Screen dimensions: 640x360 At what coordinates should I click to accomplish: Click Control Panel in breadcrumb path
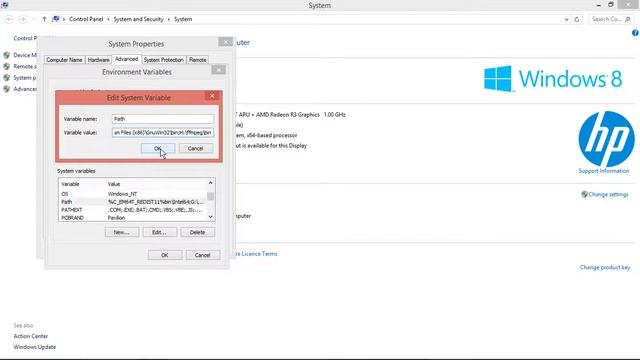point(86,19)
